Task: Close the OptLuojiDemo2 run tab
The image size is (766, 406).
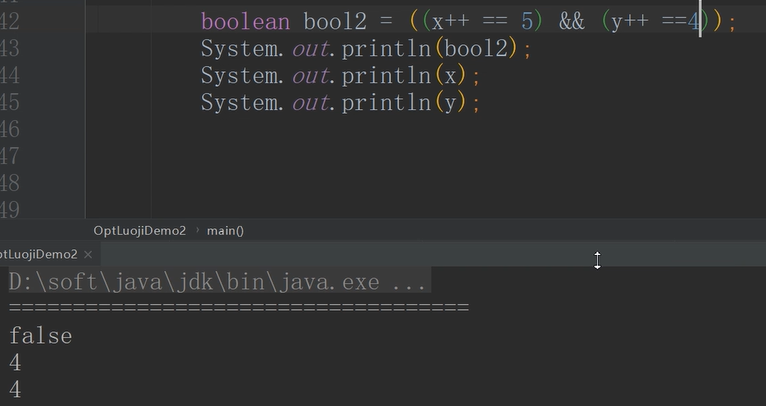Action: click(x=88, y=255)
